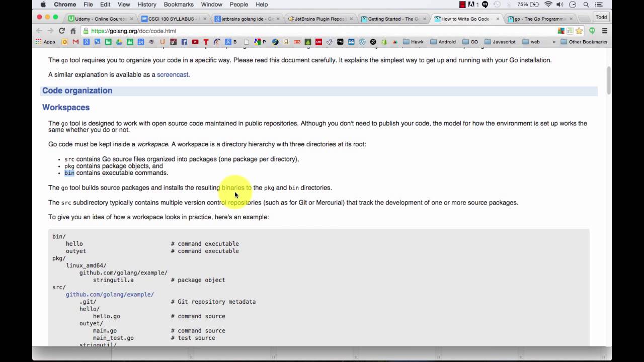Open the Reddit bookmark icon
This screenshot has height=362, width=644.
tap(329, 42)
